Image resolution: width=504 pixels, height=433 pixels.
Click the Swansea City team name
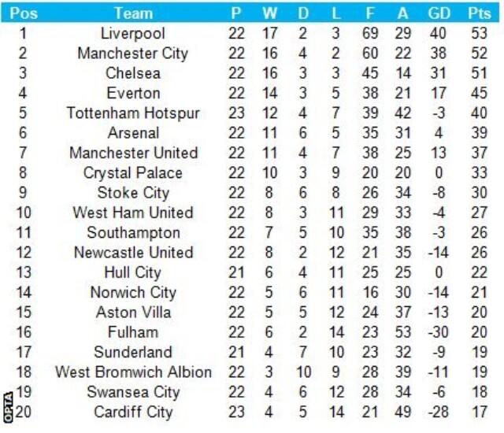tap(133, 392)
